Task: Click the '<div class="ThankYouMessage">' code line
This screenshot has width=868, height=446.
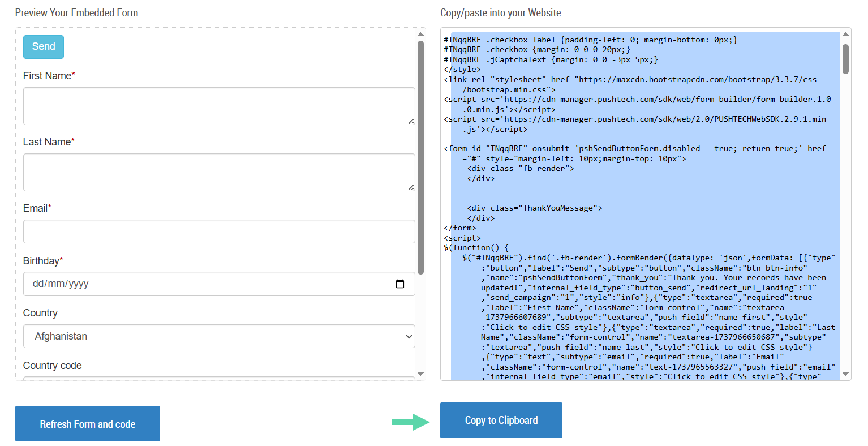Action: coord(535,208)
